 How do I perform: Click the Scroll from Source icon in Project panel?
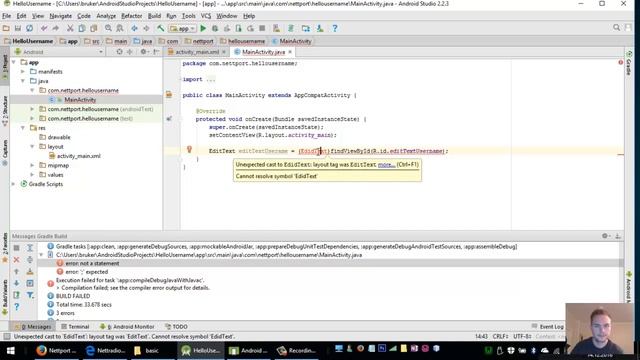(x=119, y=52)
